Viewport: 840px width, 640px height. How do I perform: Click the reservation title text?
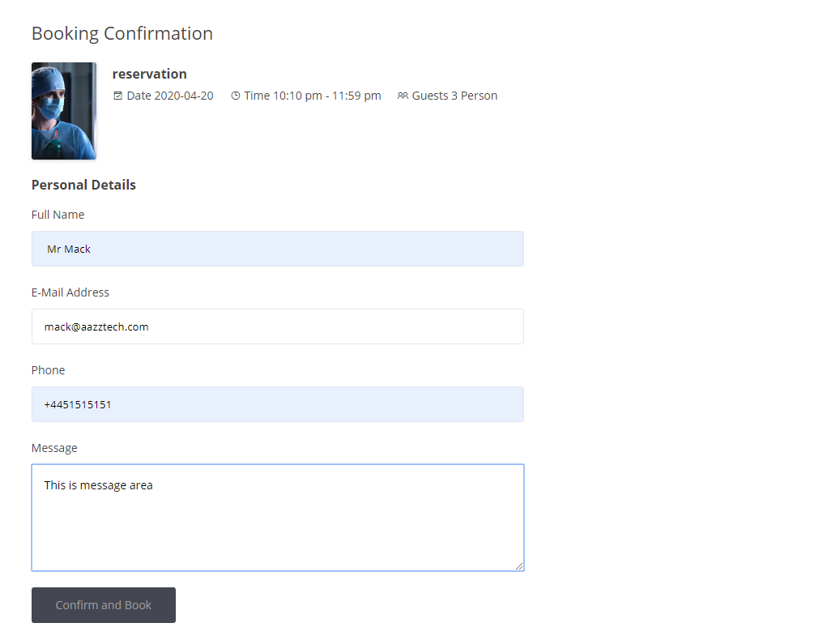[x=150, y=74]
